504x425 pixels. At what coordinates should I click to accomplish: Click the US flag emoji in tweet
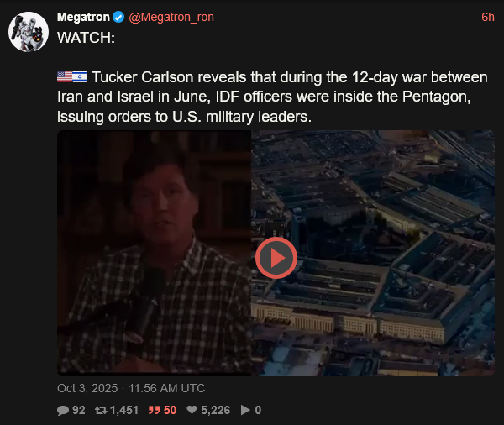tap(65, 76)
